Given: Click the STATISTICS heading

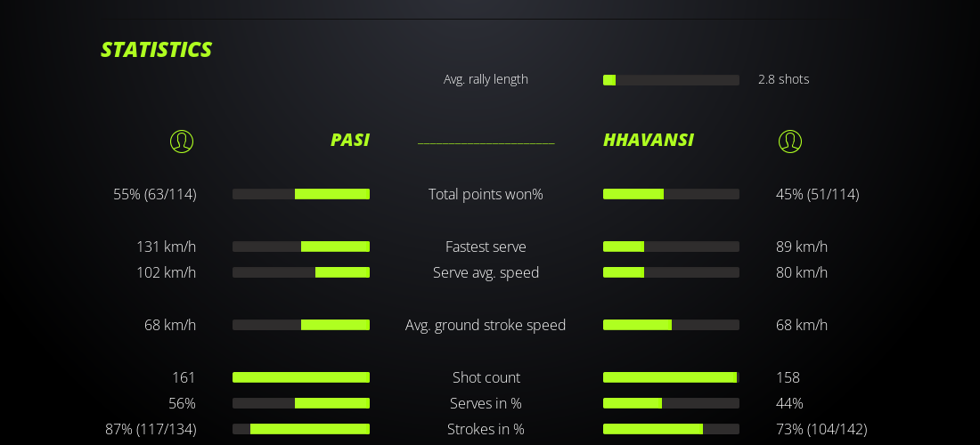Looking at the screenshot, I should (x=157, y=50).
